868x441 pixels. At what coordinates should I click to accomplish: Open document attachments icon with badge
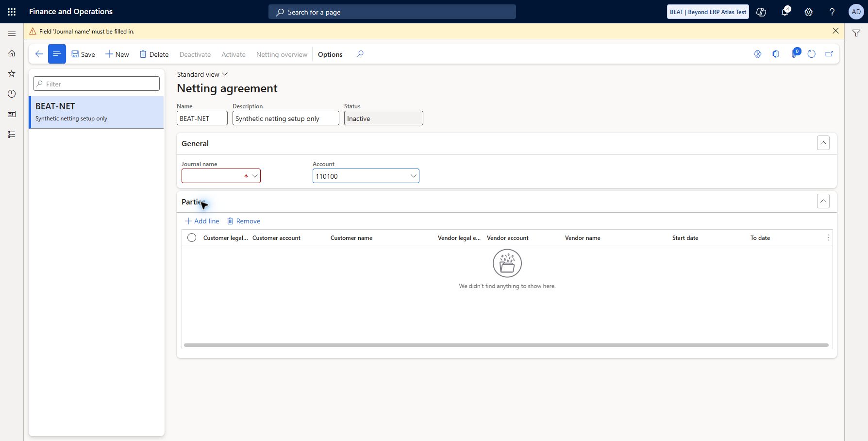point(795,53)
